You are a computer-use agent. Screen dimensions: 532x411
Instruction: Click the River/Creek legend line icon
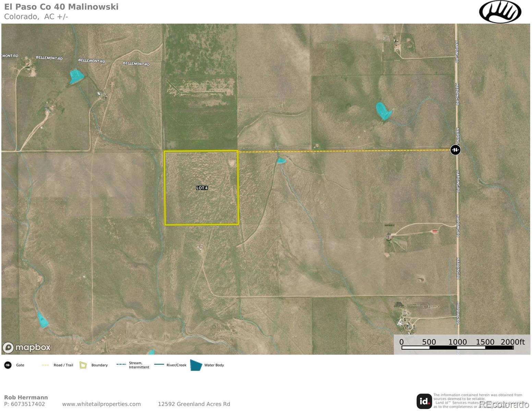[x=159, y=364]
